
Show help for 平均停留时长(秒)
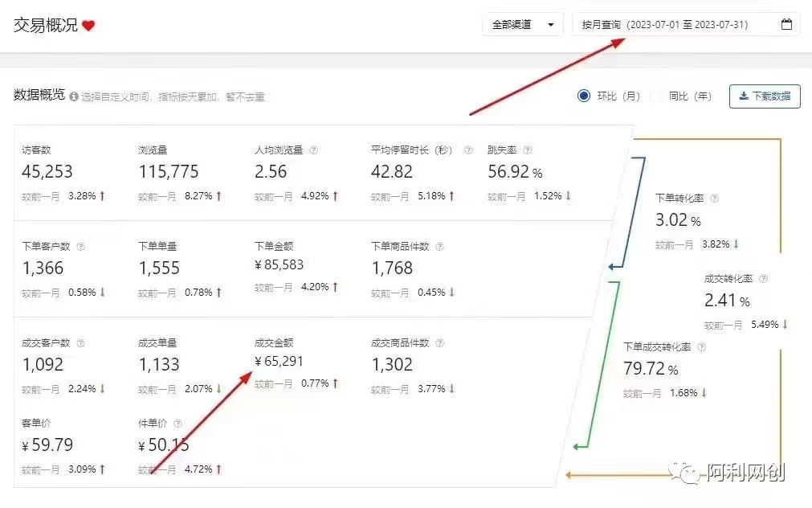tap(468, 150)
